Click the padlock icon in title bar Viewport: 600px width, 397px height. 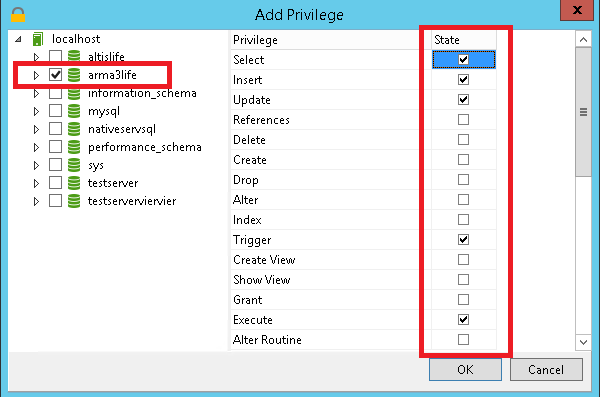click(x=18, y=15)
